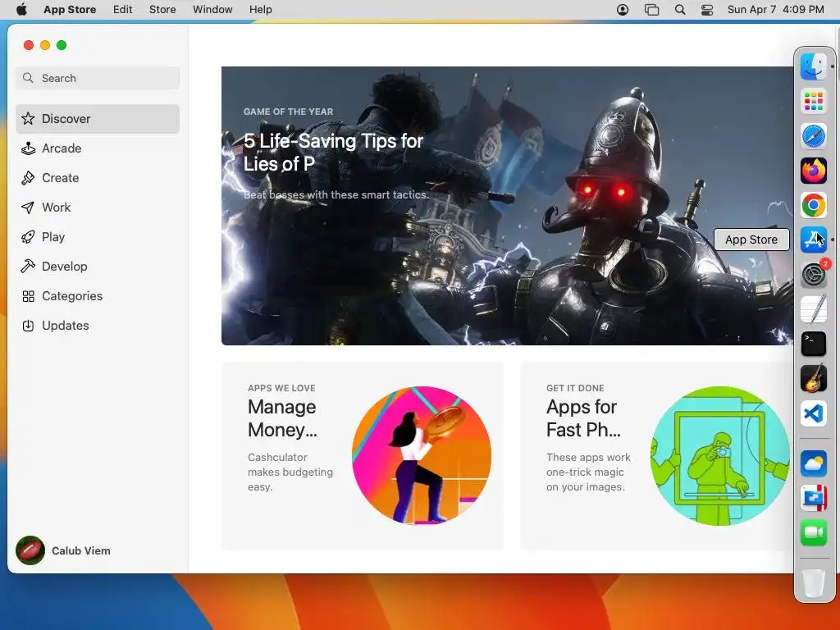Viewport: 840px width, 630px height.
Task: Open the Arcade joystick icon
Action: coord(28,148)
